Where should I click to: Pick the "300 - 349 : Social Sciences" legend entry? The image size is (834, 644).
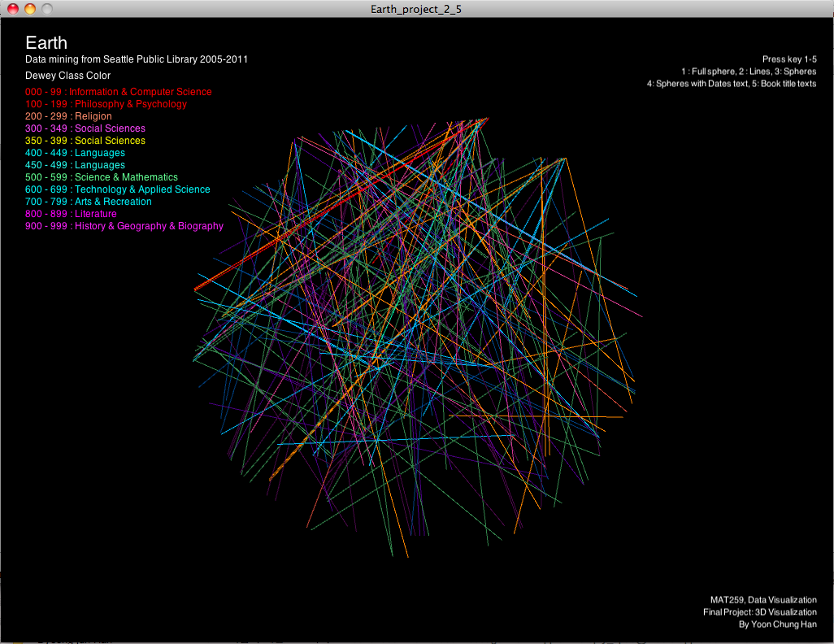tap(85, 128)
